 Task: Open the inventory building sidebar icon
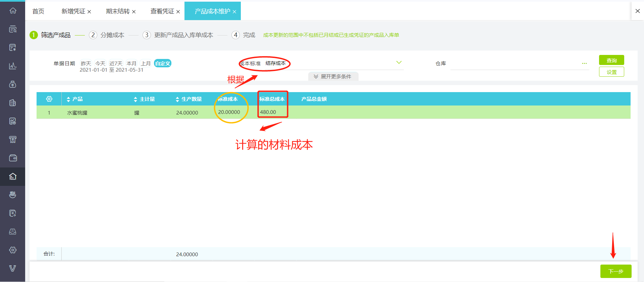[x=13, y=177]
